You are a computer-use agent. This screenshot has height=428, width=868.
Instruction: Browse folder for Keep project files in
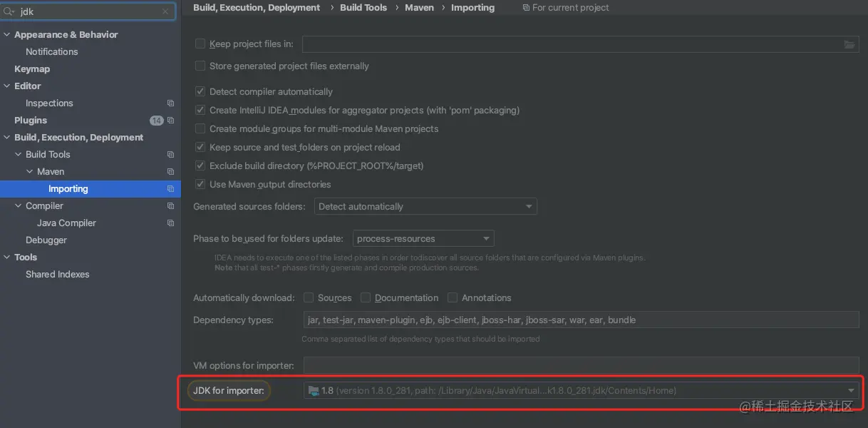[849, 44]
